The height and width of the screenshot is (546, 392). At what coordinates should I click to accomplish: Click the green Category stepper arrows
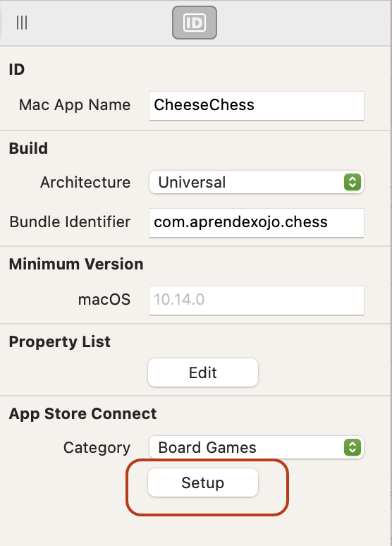(353, 447)
